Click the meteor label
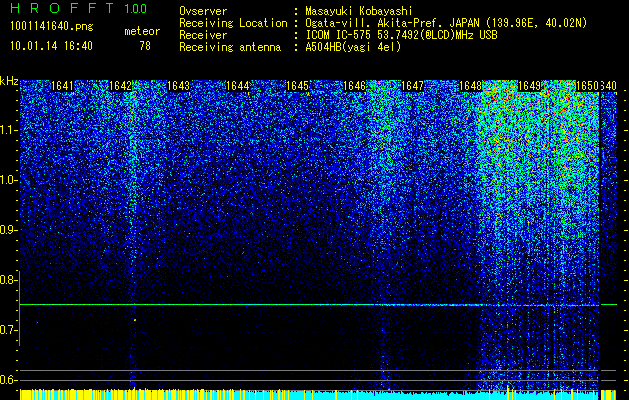 142,31
